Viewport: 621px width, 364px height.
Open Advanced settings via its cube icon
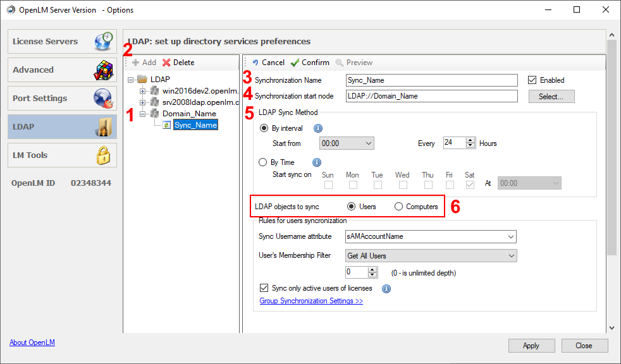103,70
